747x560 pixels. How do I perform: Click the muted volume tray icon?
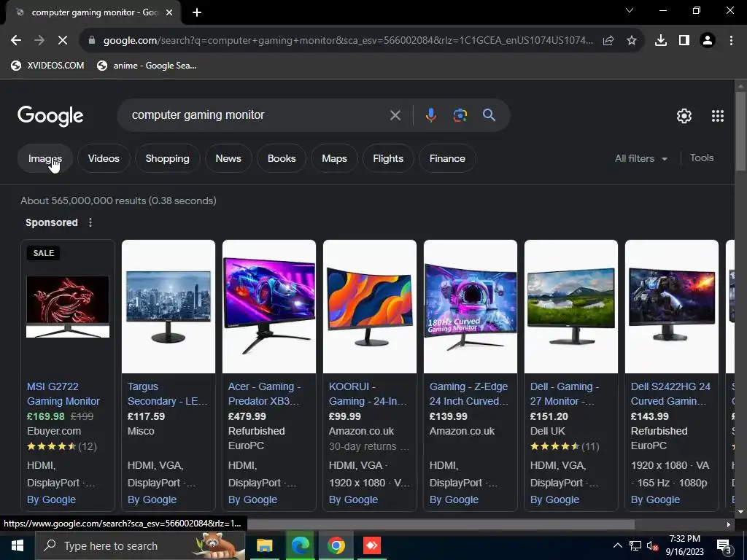[x=652, y=545]
